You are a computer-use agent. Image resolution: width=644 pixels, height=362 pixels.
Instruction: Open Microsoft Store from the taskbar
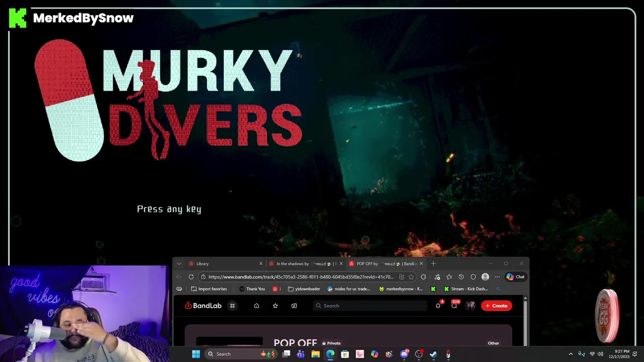click(x=345, y=354)
